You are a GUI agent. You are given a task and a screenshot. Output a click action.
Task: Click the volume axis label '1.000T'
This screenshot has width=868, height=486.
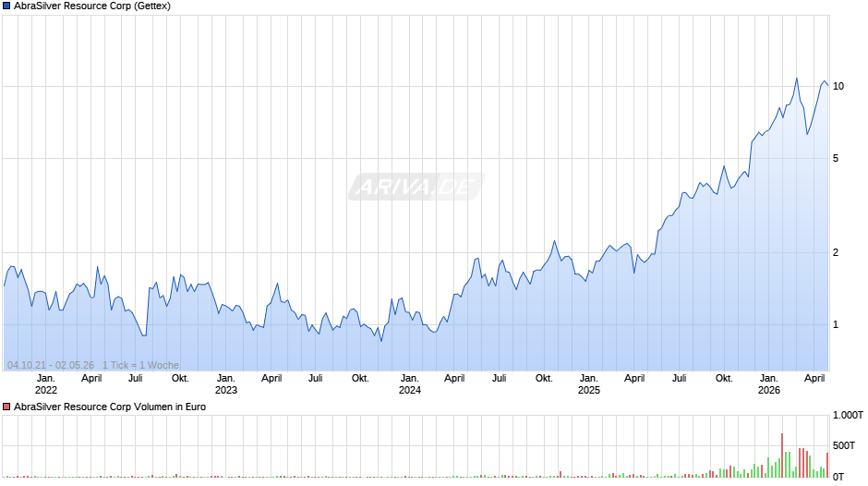pyautogui.click(x=848, y=415)
